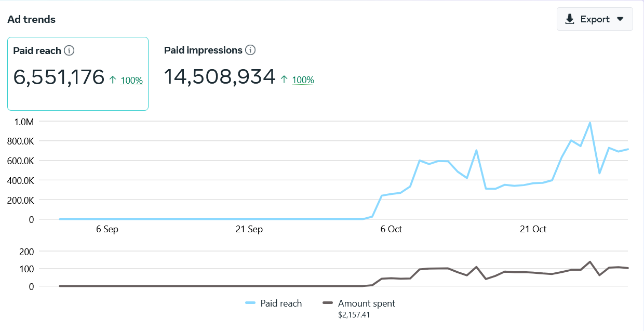The height and width of the screenshot is (331, 644).
Task: Open info tooltip beside Paid reach
Action: 69,51
